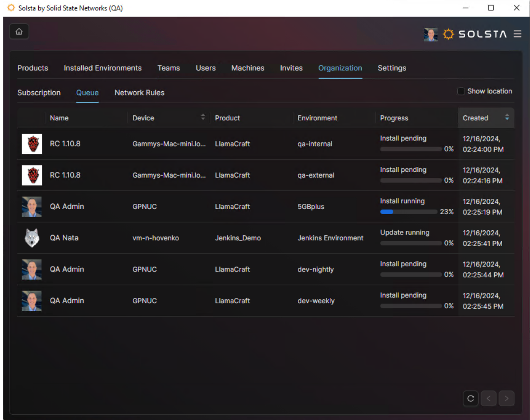Click progress bar in dev-weekly row

[x=411, y=306]
